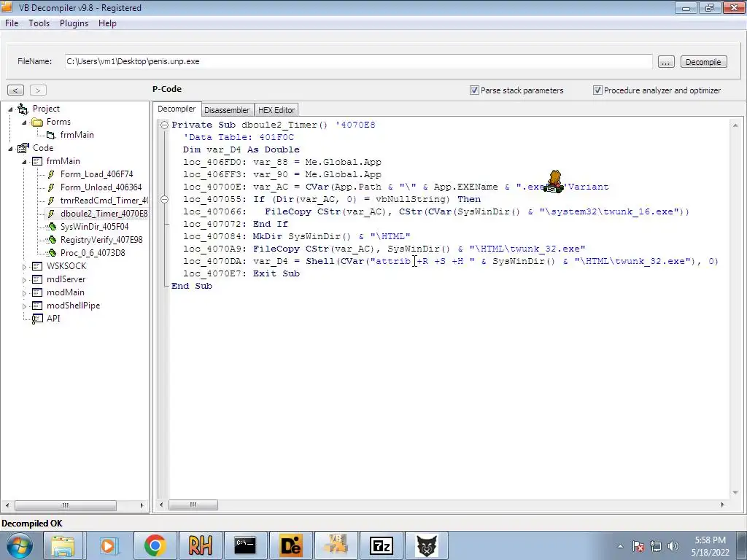Collapse the frmMain code module node
The height and width of the screenshot is (560, 747).
[x=24, y=161]
